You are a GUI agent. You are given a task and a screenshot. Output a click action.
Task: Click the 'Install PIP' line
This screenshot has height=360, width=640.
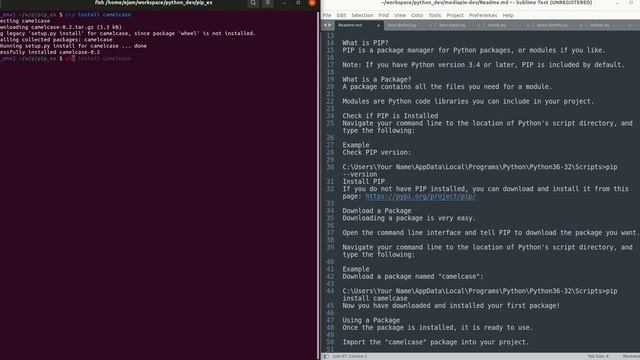click(364, 182)
